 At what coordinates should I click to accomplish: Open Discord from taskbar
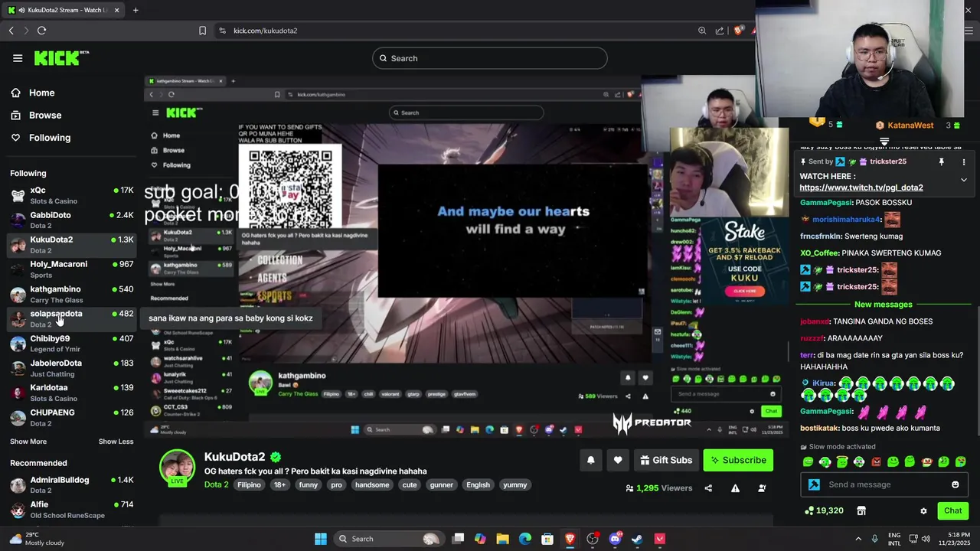click(615, 539)
